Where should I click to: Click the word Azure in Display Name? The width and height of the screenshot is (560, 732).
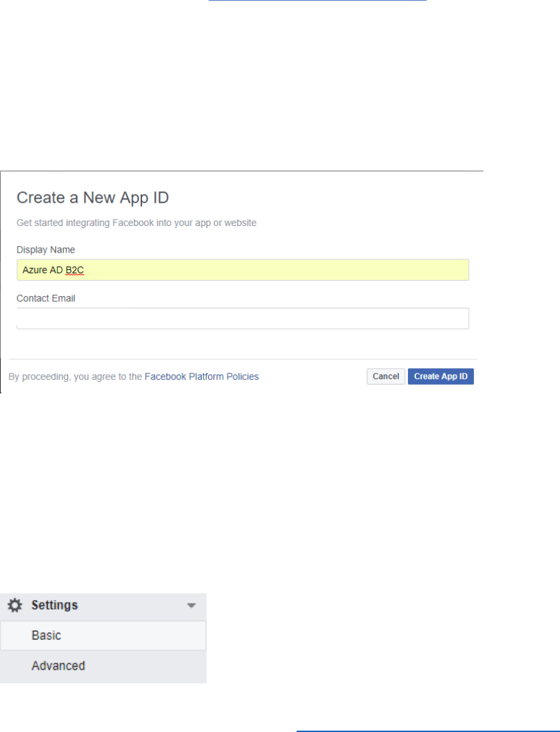34,270
